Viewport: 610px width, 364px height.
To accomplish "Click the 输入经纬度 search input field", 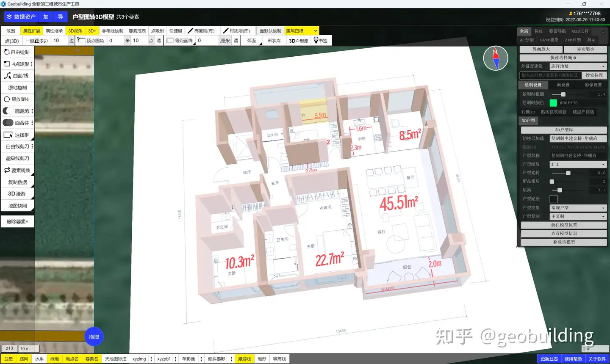I will click(550, 75).
